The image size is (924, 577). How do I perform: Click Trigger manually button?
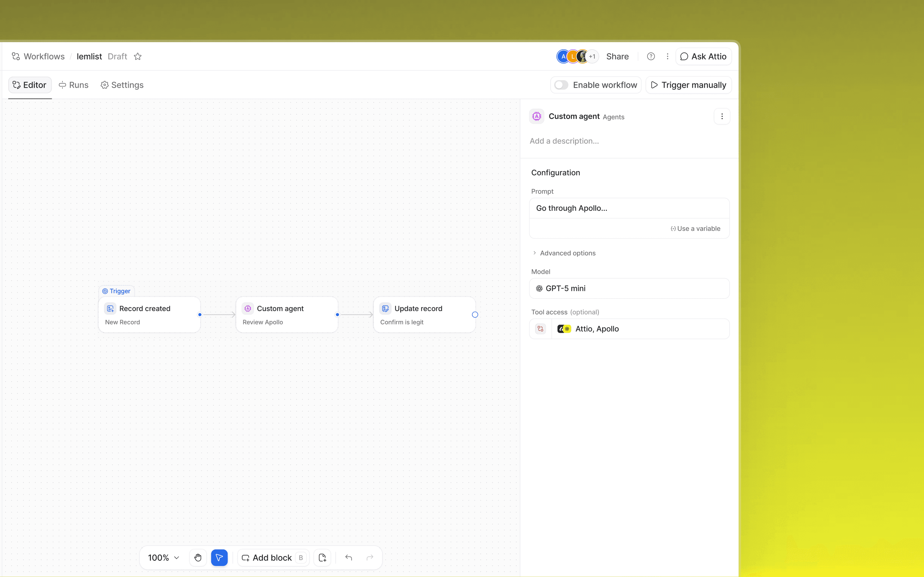688,85
